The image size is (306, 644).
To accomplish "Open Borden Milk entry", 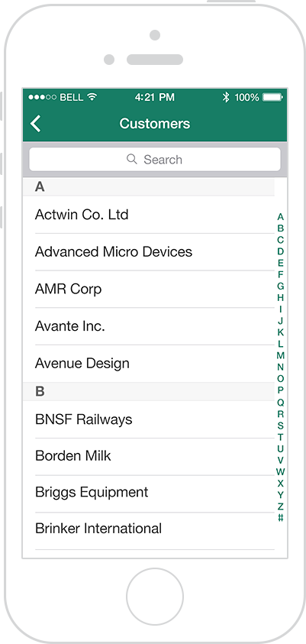I will (x=149, y=456).
